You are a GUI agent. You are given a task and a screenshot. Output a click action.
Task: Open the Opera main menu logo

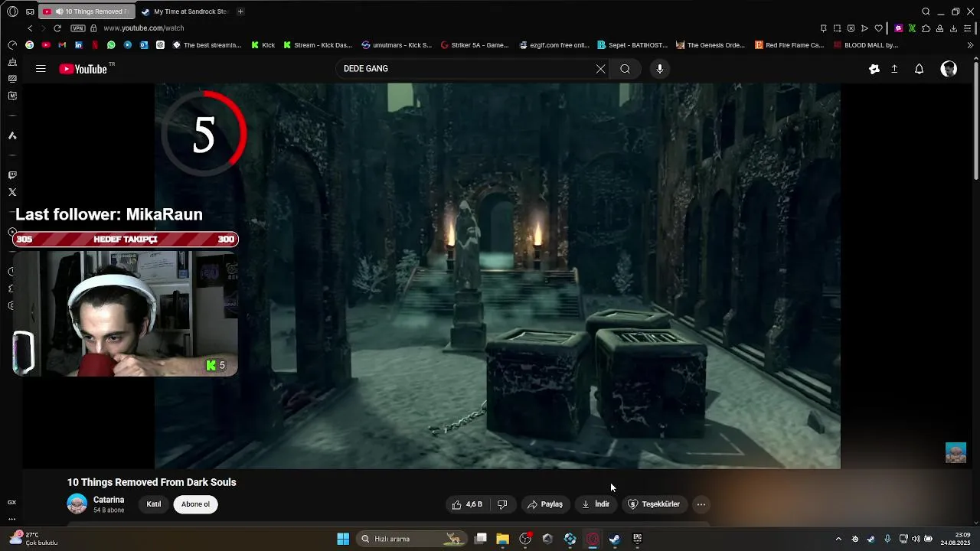[x=12, y=11]
